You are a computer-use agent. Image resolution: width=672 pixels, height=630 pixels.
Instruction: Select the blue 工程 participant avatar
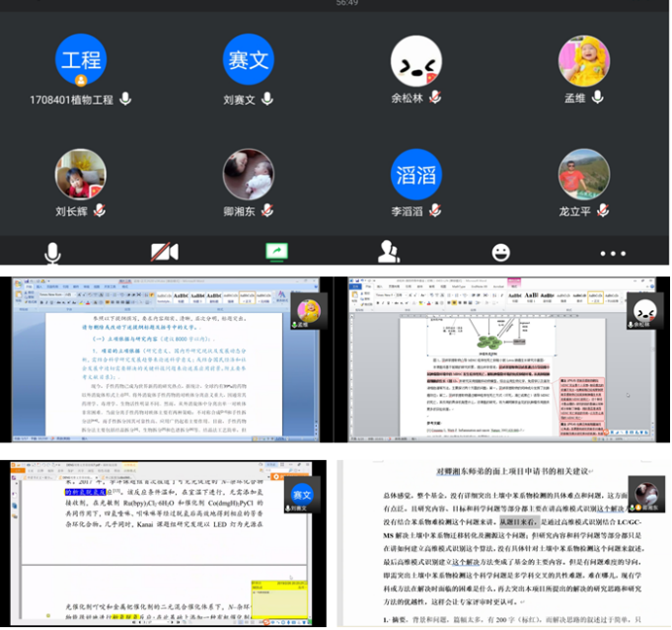click(81, 61)
